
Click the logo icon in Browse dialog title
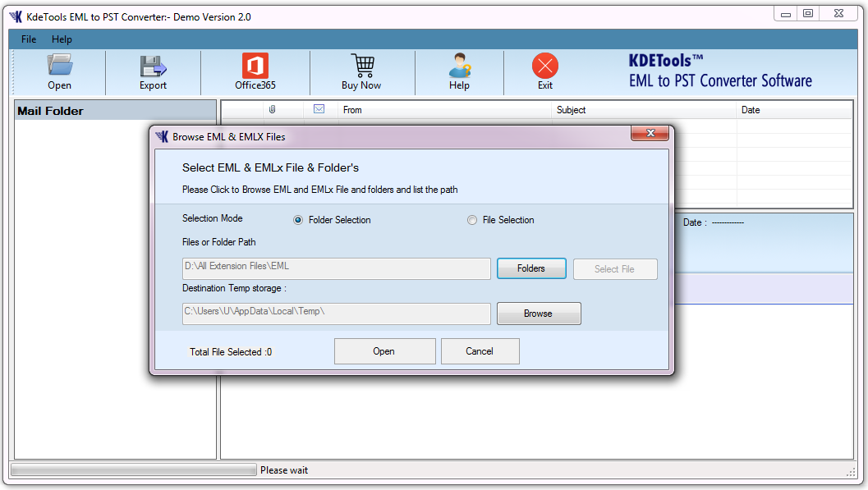tap(163, 136)
